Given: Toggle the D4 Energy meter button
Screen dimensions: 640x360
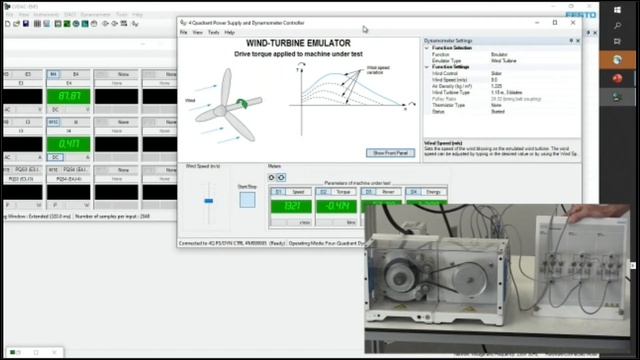Looking at the screenshot, I should coord(413,192).
